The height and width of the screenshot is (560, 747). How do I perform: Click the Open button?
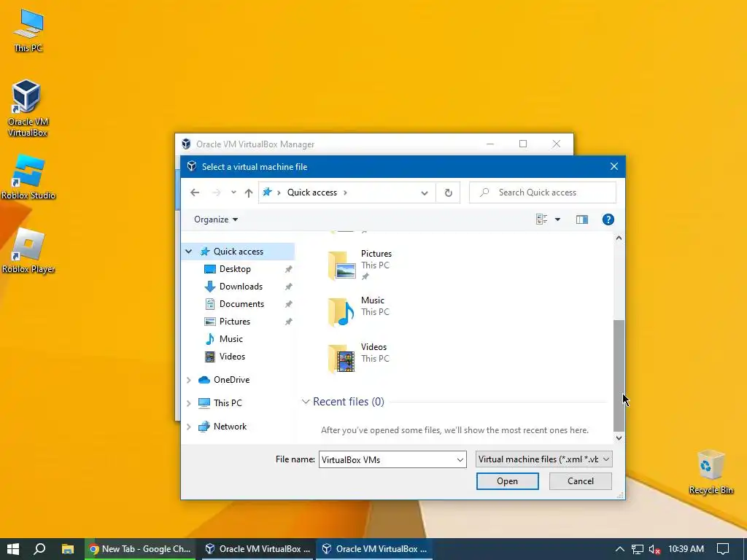coord(508,481)
